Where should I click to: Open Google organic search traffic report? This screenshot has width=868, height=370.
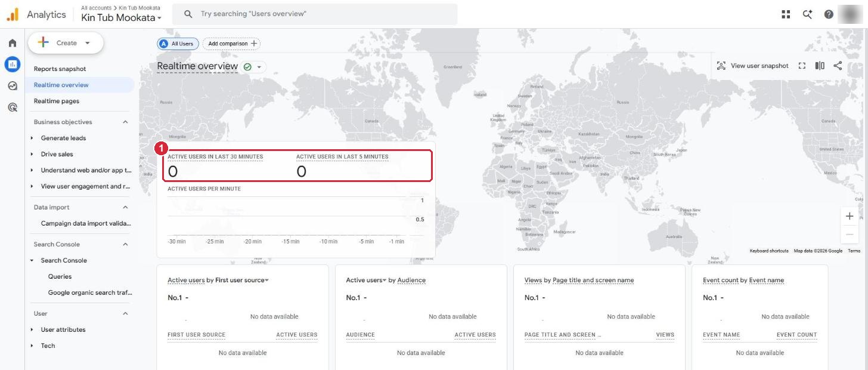pyautogui.click(x=90, y=292)
